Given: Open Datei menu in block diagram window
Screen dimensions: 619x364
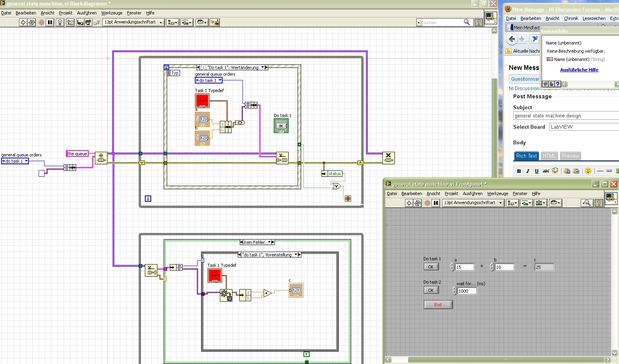Looking at the screenshot, I should [x=6, y=13].
